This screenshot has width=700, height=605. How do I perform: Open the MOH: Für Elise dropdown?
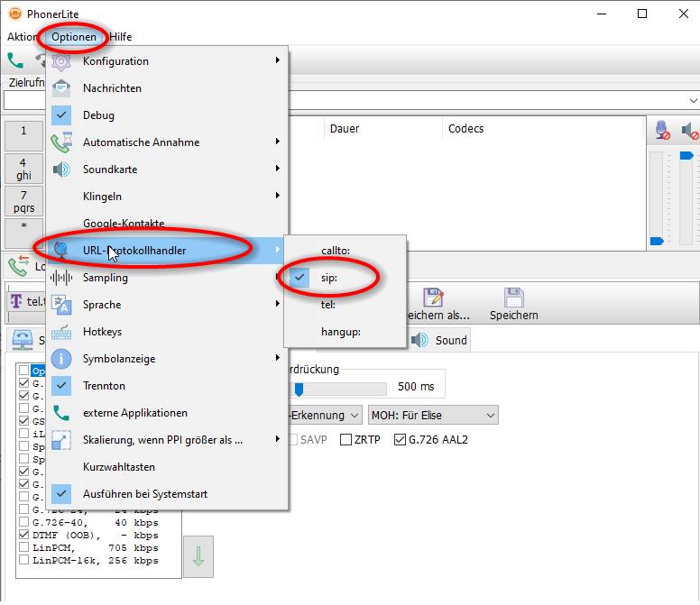click(433, 415)
